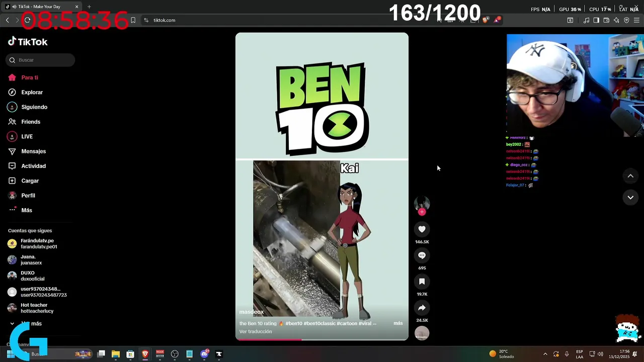
Task: Expand caption with más
Action: (x=398, y=323)
